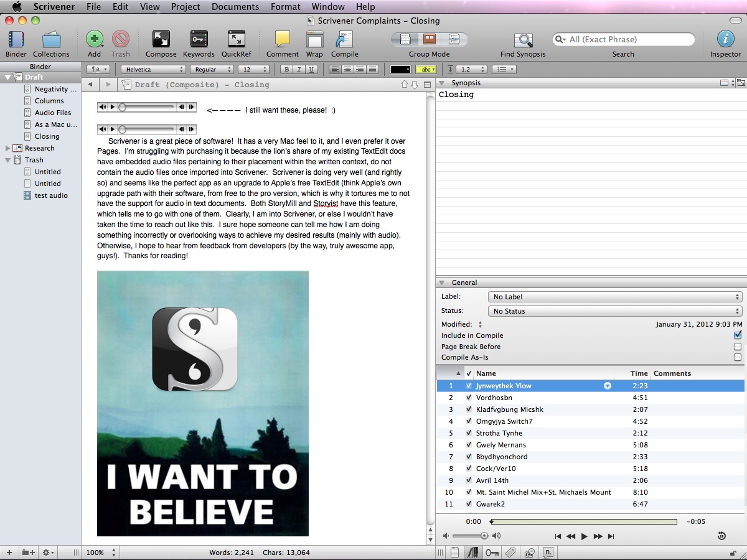The height and width of the screenshot is (560, 747).
Task: Open the Keywords panel icon
Action: [x=199, y=39]
